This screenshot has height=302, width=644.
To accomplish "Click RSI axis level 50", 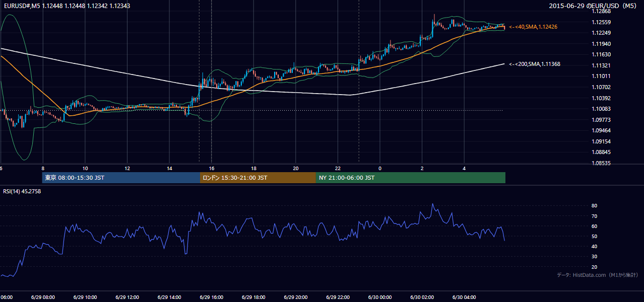I will click(x=594, y=236).
